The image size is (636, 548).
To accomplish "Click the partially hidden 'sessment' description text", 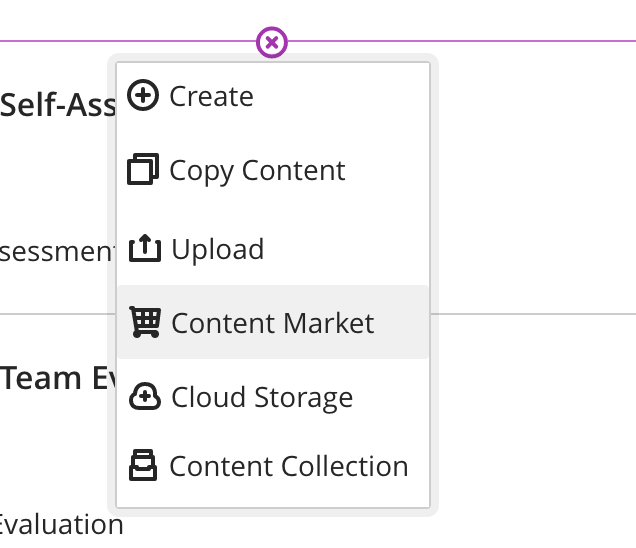I will click(56, 250).
